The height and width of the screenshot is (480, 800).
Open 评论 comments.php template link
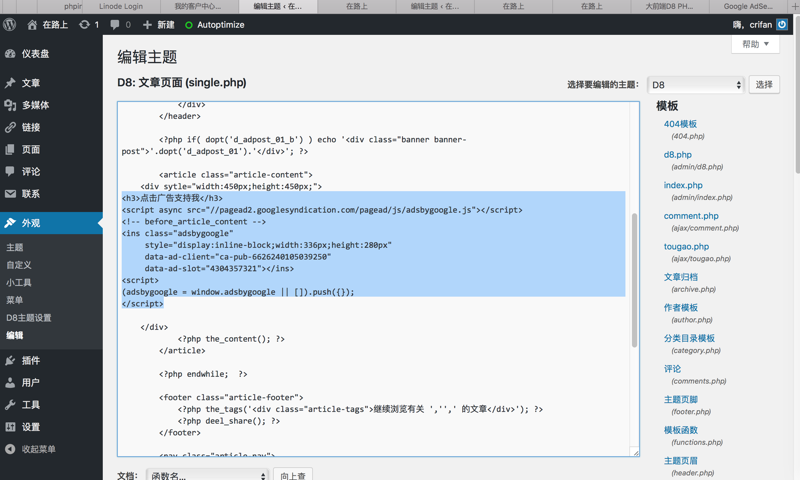pyautogui.click(x=672, y=369)
